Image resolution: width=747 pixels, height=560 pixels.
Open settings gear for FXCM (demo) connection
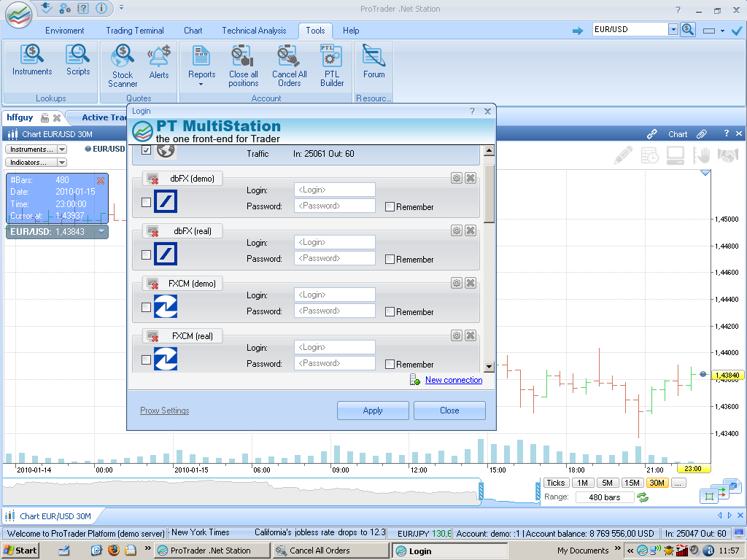[457, 283]
